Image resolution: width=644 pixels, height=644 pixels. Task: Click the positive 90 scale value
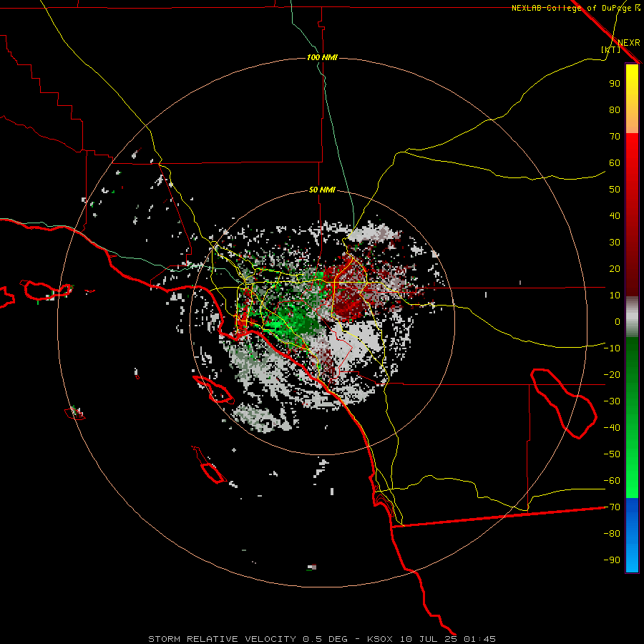615,84
